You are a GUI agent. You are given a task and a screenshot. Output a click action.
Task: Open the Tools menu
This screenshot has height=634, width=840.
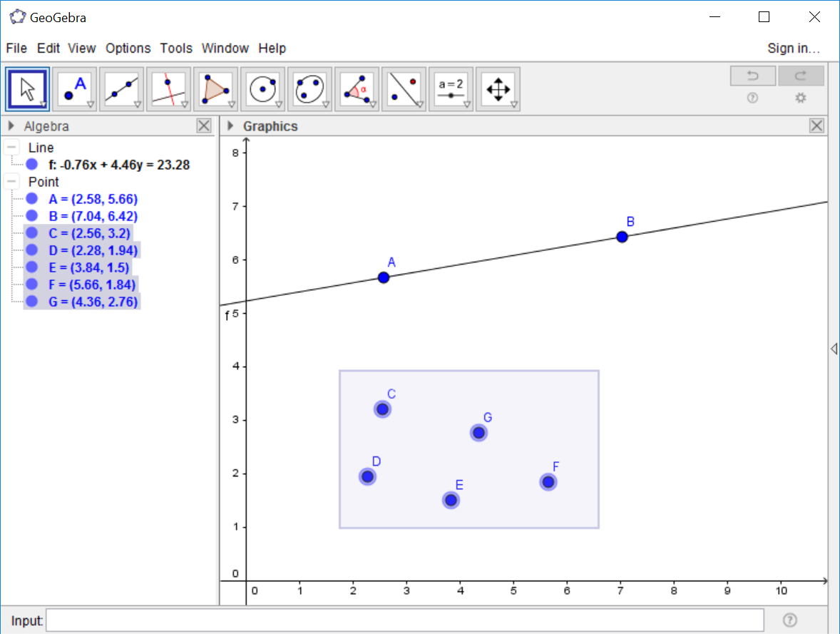pyautogui.click(x=175, y=48)
